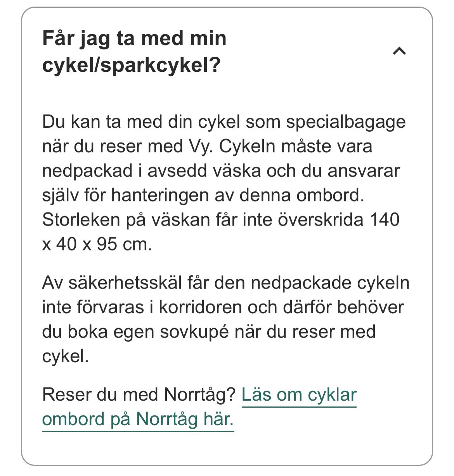454x476 pixels.
Task: Click the number '140' in size limit
Action: point(385,219)
